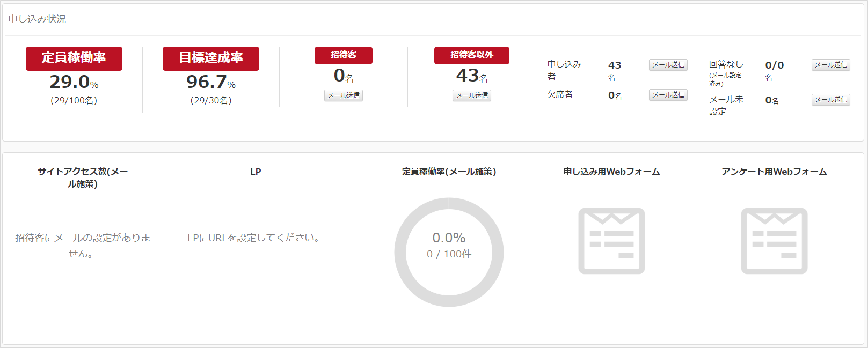Click the 申し込み者 label

(x=564, y=71)
